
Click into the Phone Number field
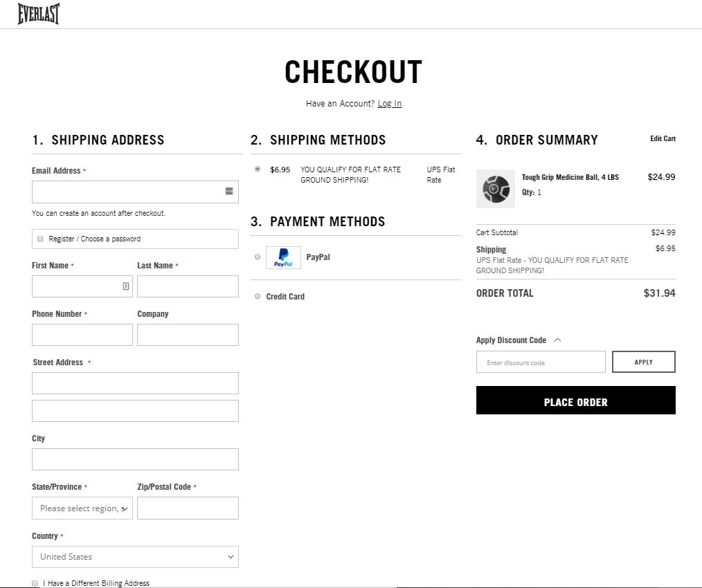[82, 335]
